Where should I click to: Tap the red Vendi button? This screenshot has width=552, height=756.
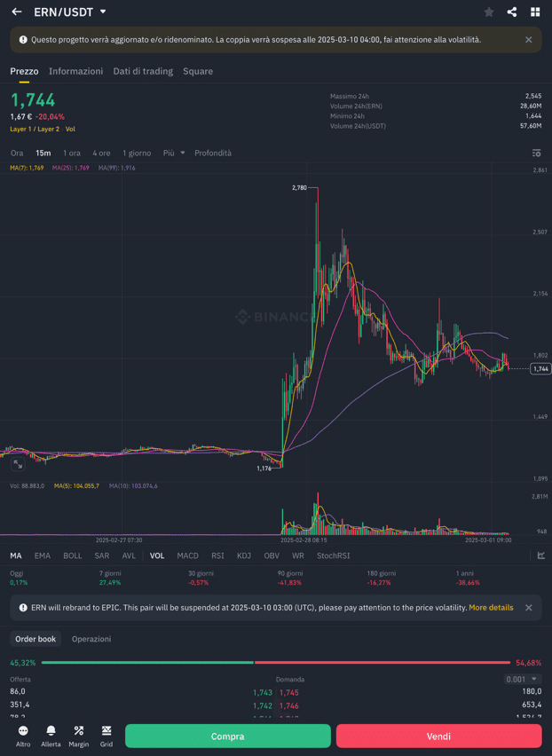click(x=438, y=736)
